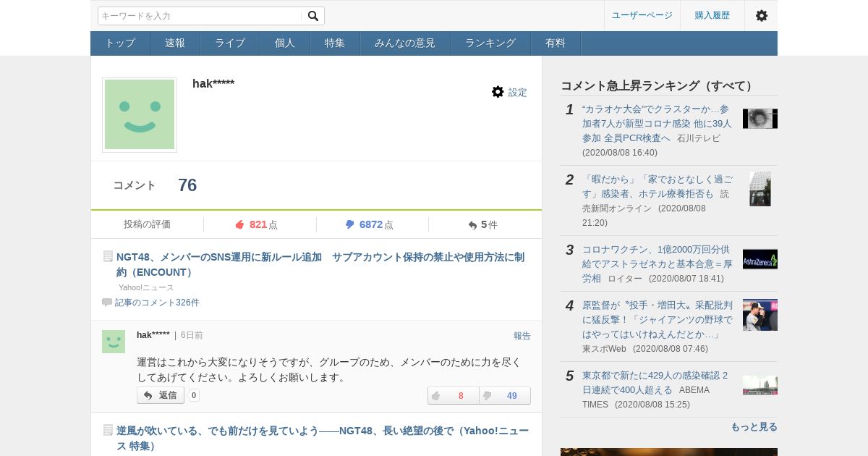Open ranking item 1 カラオケ大会 cluster article
Screen dimensions: 868x456
(657, 123)
